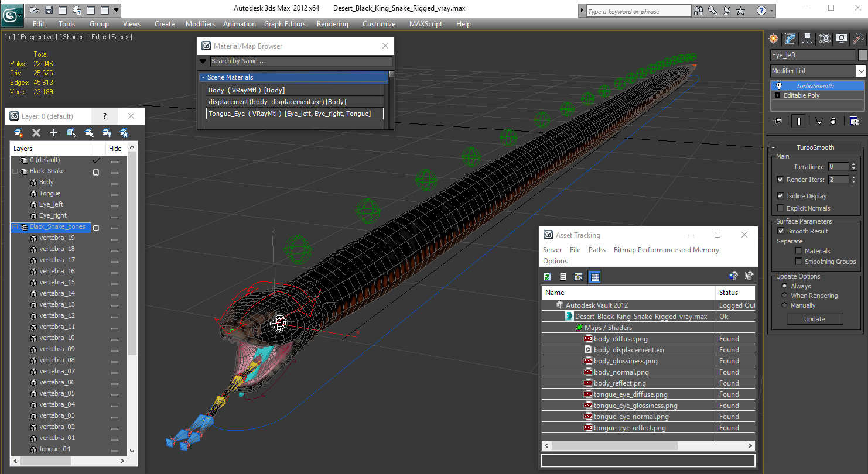The width and height of the screenshot is (868, 474).
Task: Click the Status Log icon in Asset Tracking
Action: [x=563, y=277]
